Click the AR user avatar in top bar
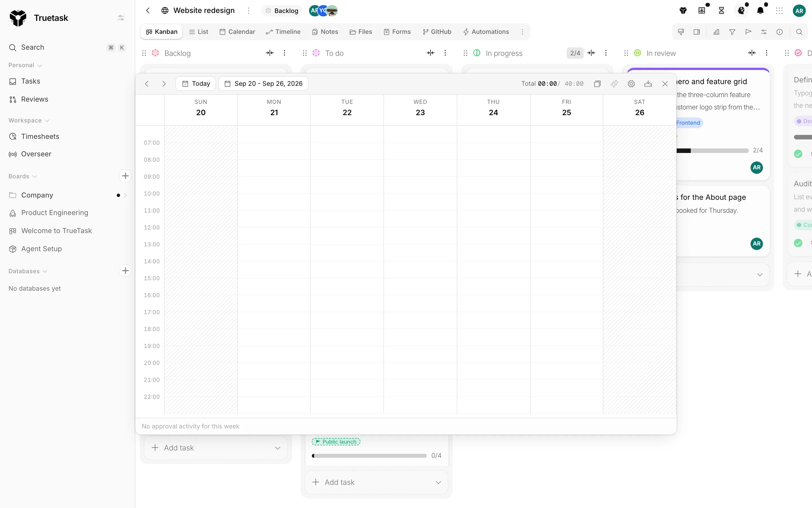The height and width of the screenshot is (508, 812). [799, 11]
